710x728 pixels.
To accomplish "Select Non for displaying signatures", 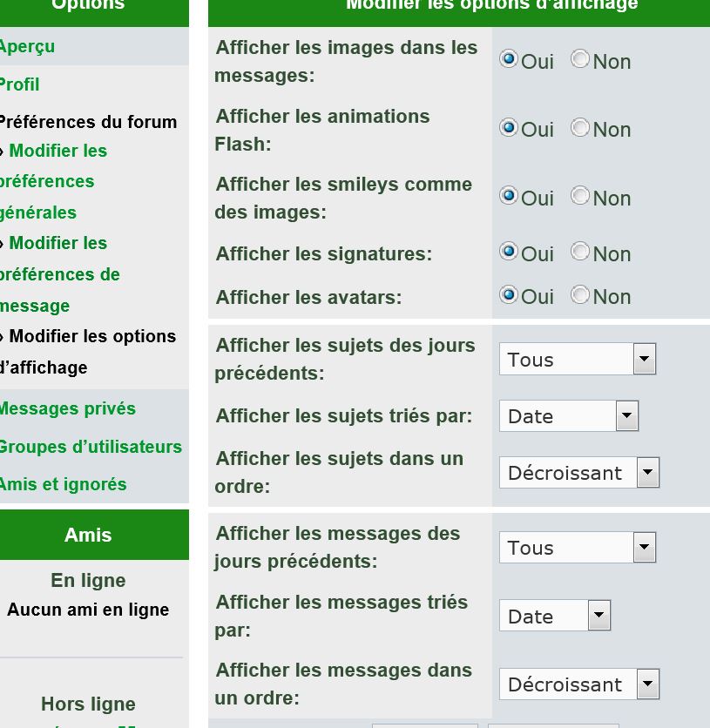I will click(580, 252).
